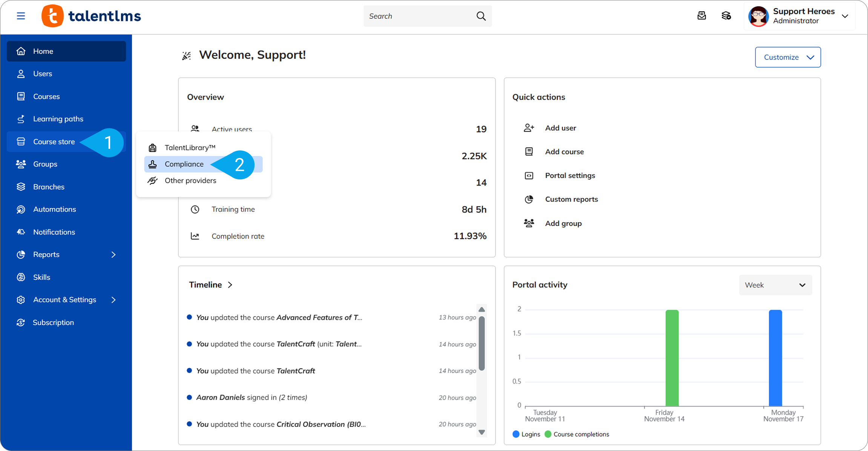Open the messages inbox icon

coord(701,16)
